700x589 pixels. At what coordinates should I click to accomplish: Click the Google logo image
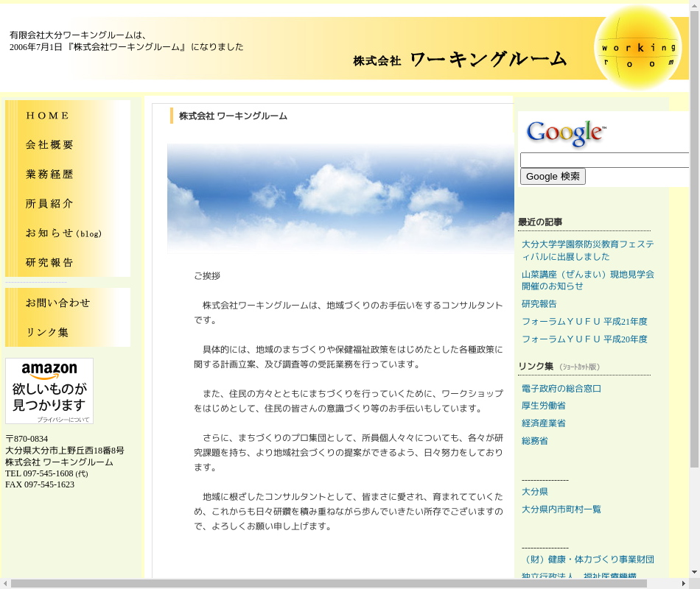click(x=566, y=133)
